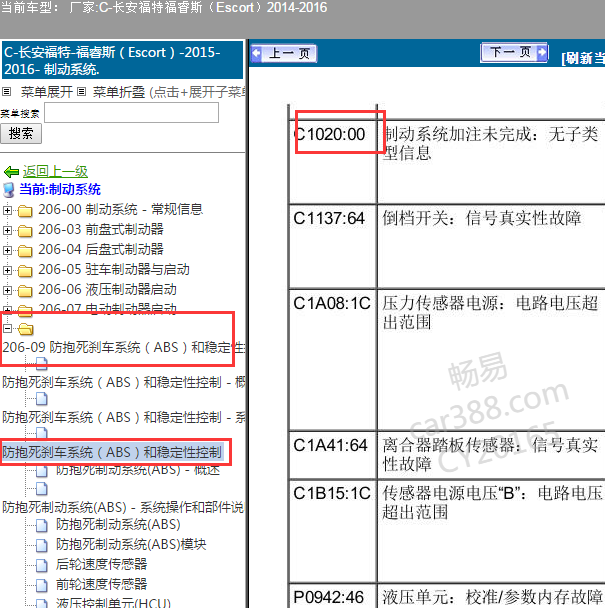Click folder icon of 206-00 制动系统
This screenshot has width=605, height=608.
[x=25, y=211]
